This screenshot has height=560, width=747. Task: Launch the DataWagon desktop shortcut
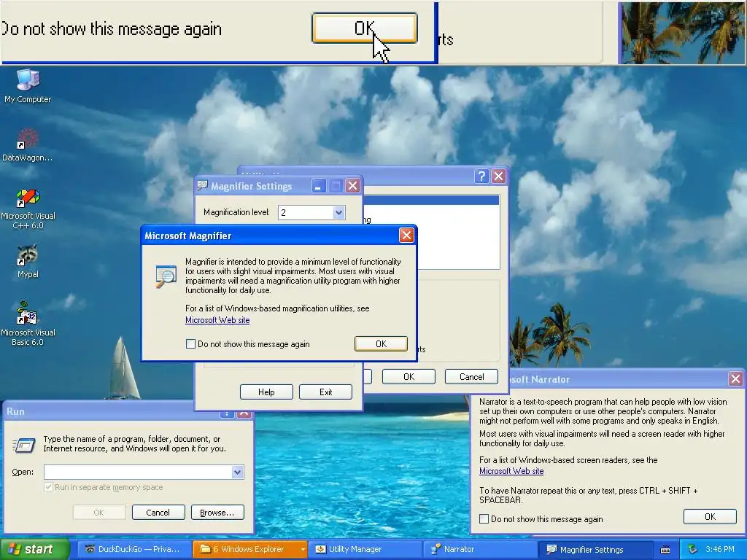click(x=28, y=145)
